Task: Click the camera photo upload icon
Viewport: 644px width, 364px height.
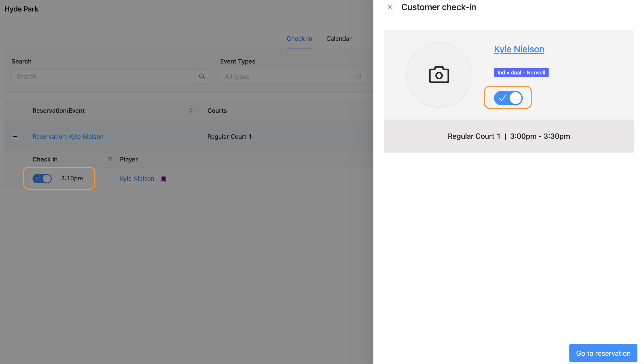Action: pos(439,74)
